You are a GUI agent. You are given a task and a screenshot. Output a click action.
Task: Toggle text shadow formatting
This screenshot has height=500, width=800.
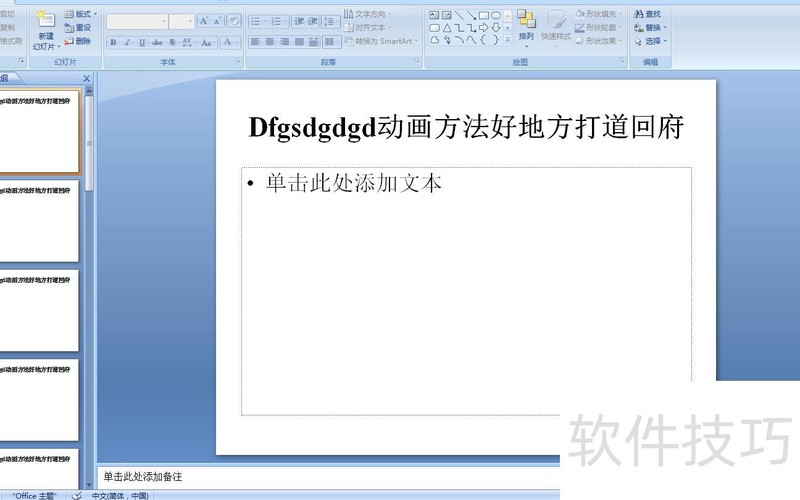click(173, 43)
